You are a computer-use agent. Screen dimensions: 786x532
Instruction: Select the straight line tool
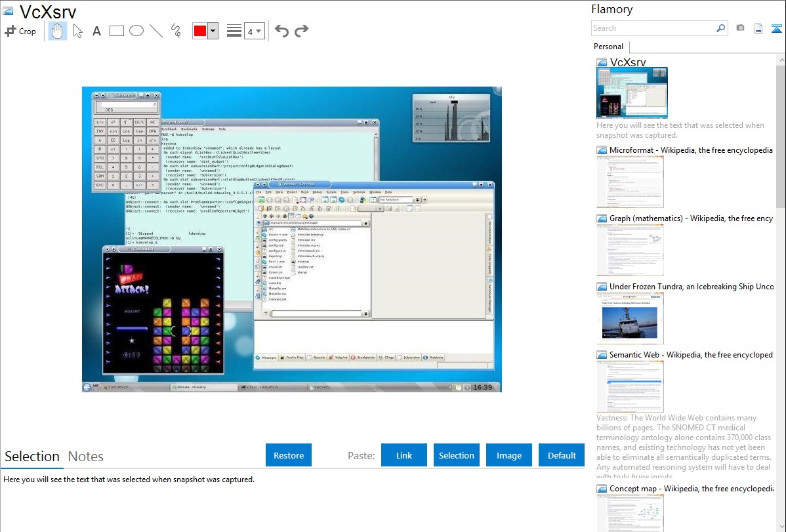(x=156, y=31)
